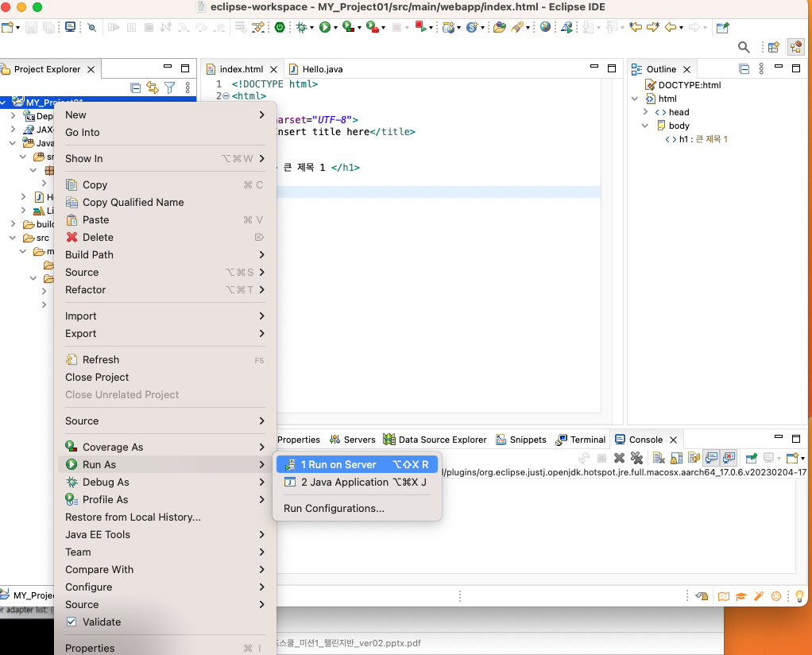Open the Search magnifier icon
Screen dimensions: 812x655
[x=744, y=47]
